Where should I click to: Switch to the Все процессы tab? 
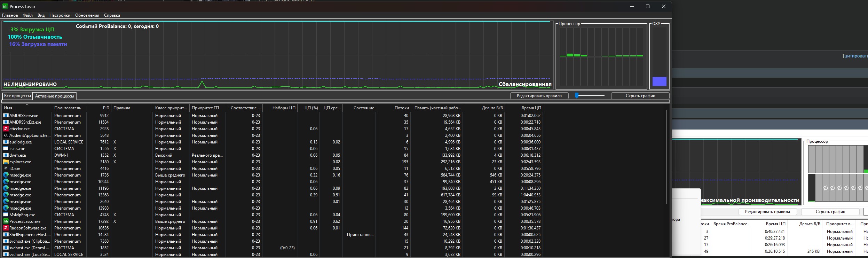tap(17, 96)
